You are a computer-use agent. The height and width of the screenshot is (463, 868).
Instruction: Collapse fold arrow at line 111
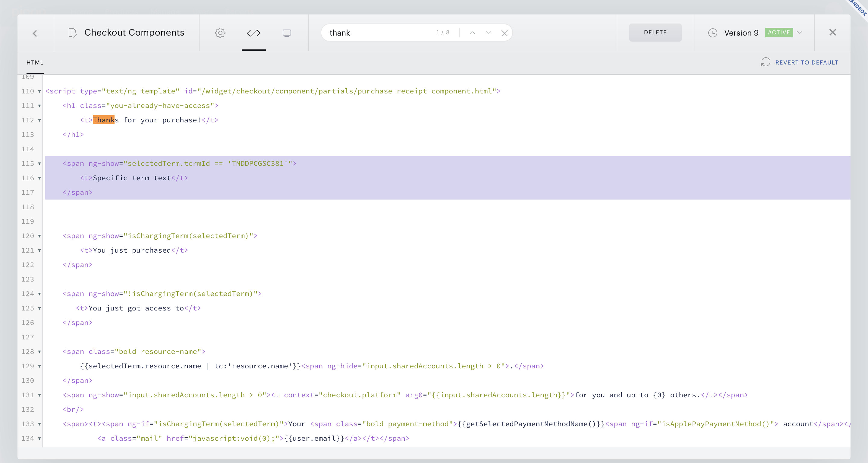(39, 106)
